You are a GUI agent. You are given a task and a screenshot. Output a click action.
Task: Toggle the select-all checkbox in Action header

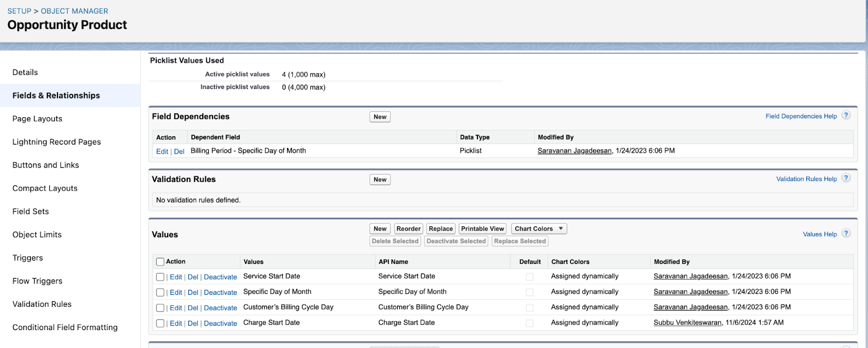pyautogui.click(x=160, y=262)
